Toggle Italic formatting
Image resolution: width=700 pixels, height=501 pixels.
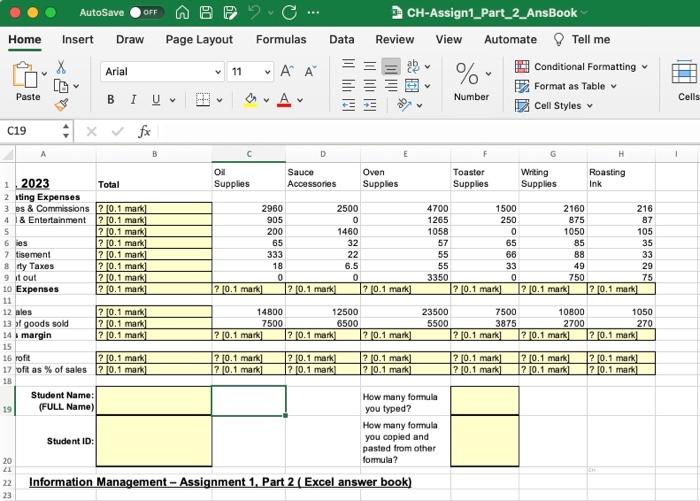pos(133,100)
